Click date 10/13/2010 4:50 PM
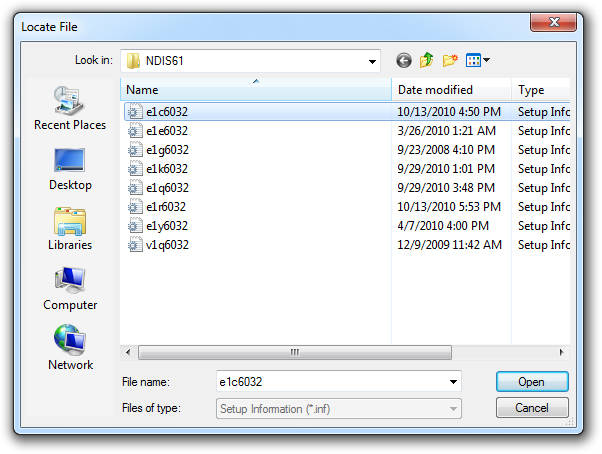The width and height of the screenshot is (602, 454). 449,112
